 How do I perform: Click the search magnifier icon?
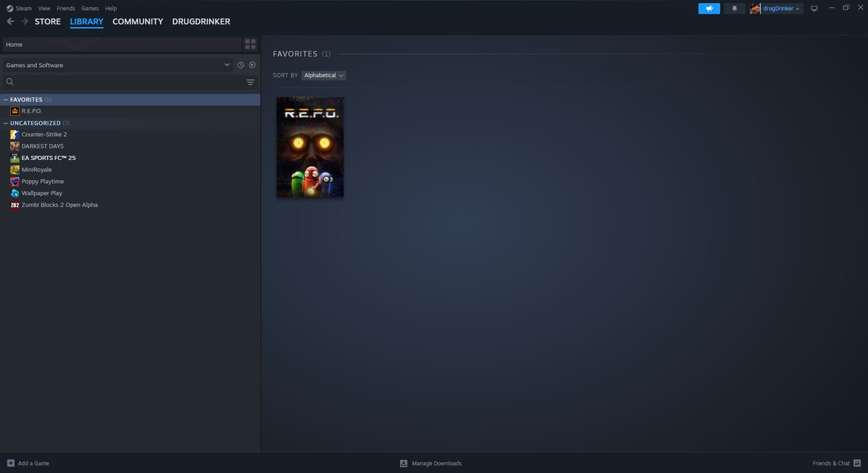coord(9,82)
